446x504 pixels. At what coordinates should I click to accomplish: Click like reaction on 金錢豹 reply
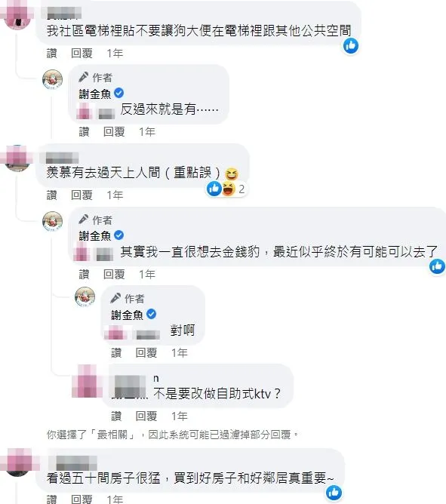coord(437,266)
